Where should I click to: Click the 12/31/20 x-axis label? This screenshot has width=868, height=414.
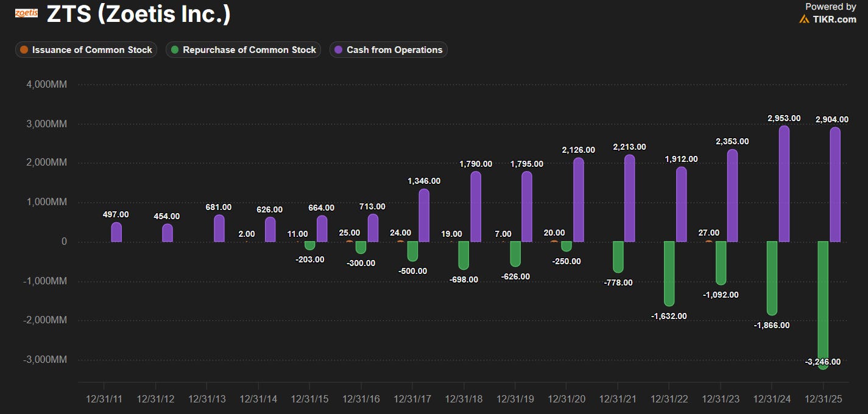click(566, 399)
